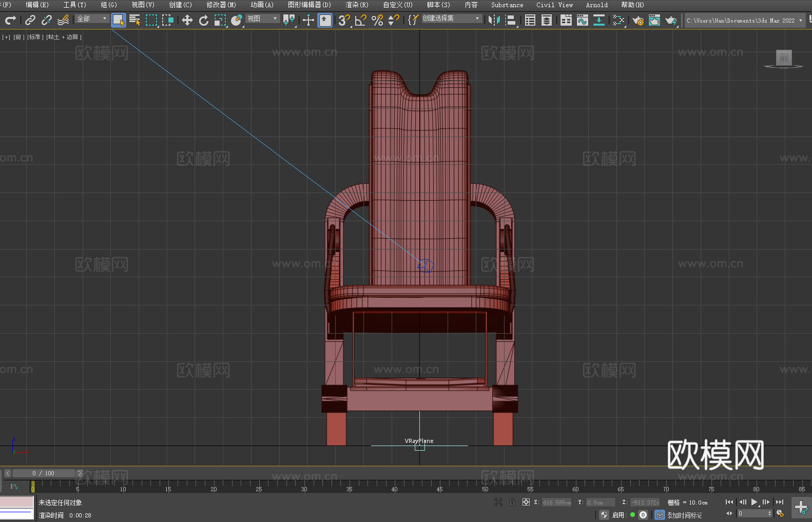
Task: Click the viewport [标准] shading label
Action: [x=35, y=37]
